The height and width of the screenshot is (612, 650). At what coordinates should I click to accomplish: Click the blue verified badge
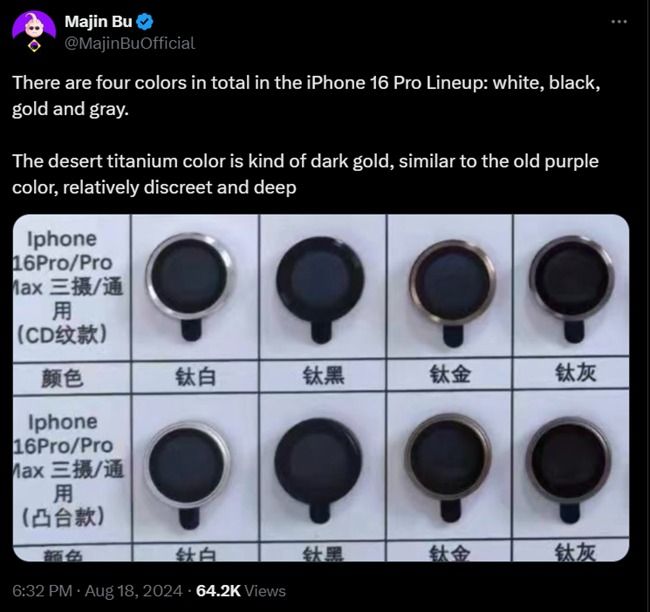[145, 22]
